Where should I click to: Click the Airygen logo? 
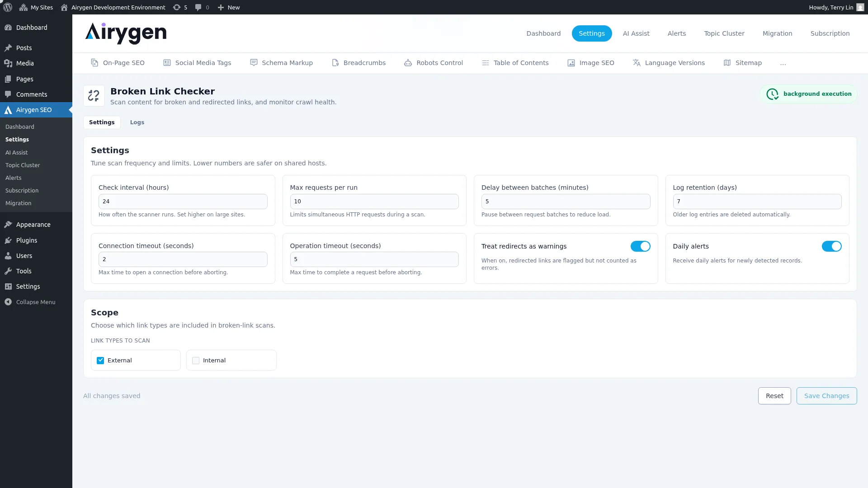pos(126,33)
